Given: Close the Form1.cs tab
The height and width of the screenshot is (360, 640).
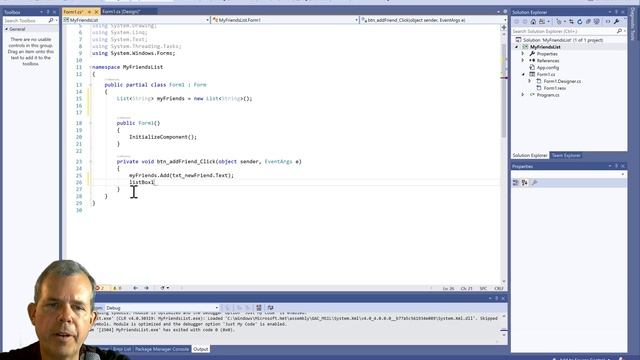Looking at the screenshot, I should point(96,12).
